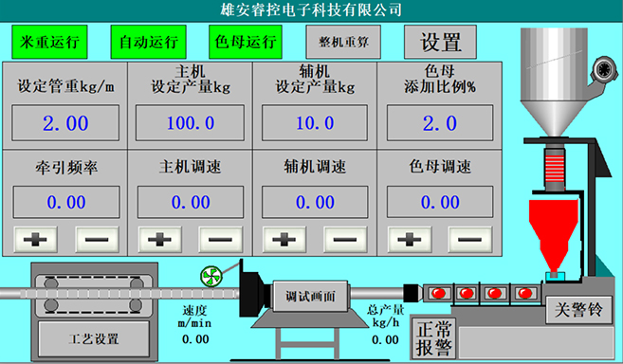Click the 整机重算 recalculate button

(x=343, y=42)
